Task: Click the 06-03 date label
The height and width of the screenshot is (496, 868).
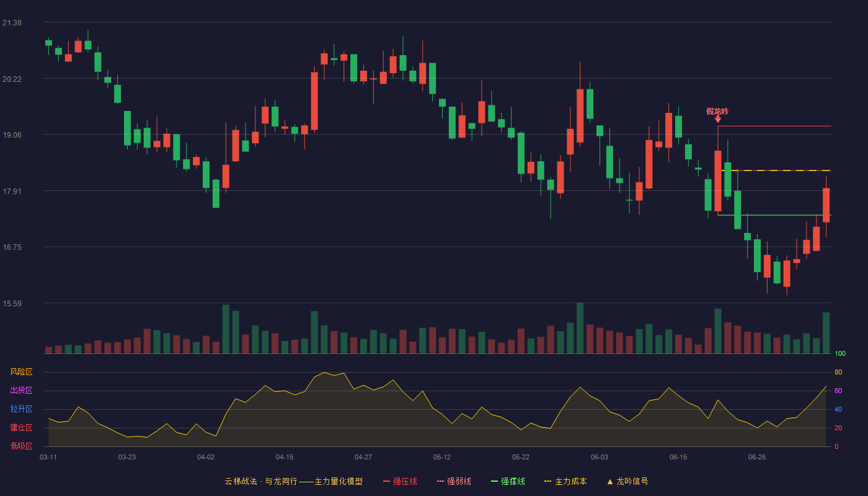Action: 600,457
